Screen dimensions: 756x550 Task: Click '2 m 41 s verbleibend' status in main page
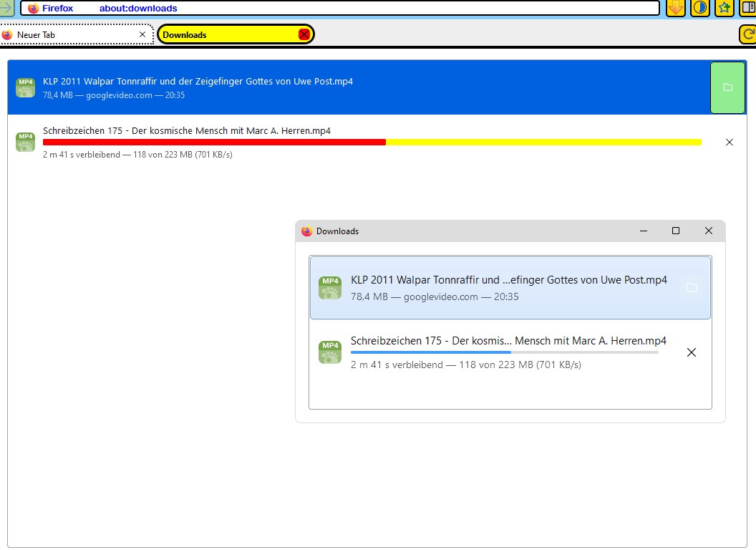pyautogui.click(x=82, y=155)
